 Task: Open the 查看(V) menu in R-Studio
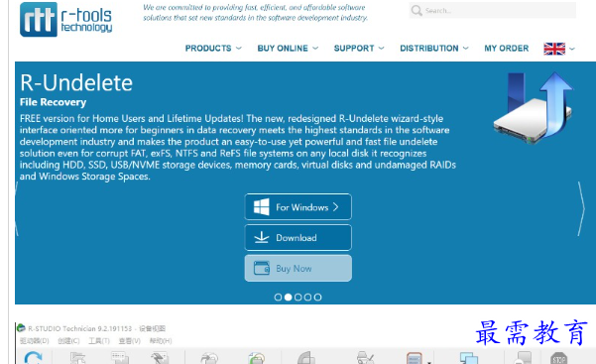(130, 341)
